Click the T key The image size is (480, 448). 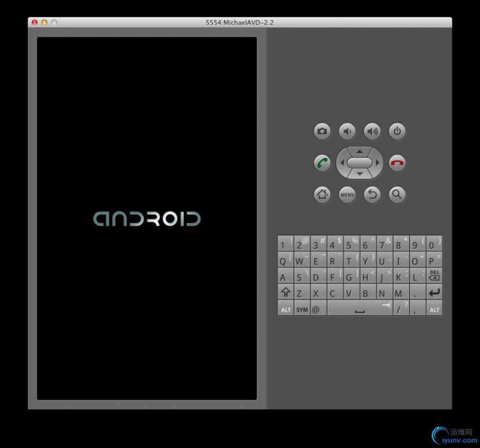(x=352, y=259)
